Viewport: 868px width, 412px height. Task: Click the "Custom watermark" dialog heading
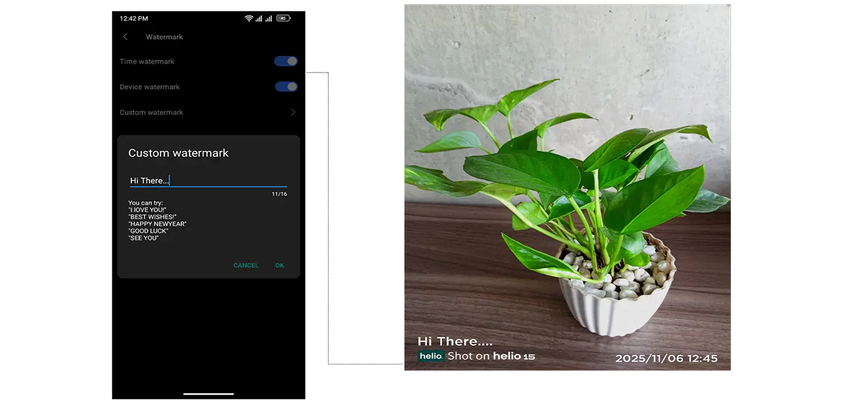pos(179,153)
